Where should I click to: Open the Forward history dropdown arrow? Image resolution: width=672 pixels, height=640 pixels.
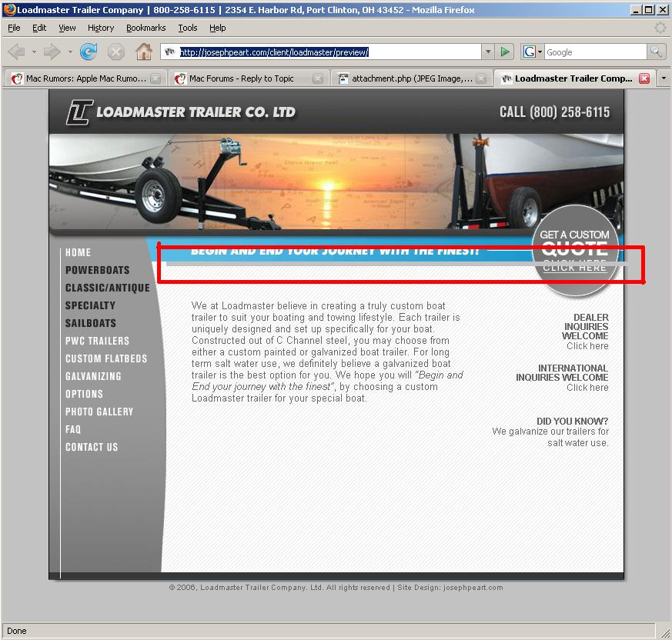click(x=70, y=52)
